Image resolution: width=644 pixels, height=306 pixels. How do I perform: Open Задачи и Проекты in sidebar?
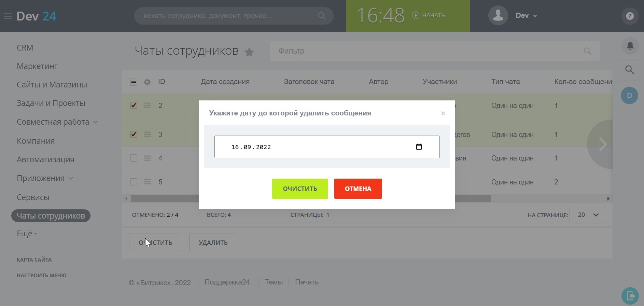[51, 103]
